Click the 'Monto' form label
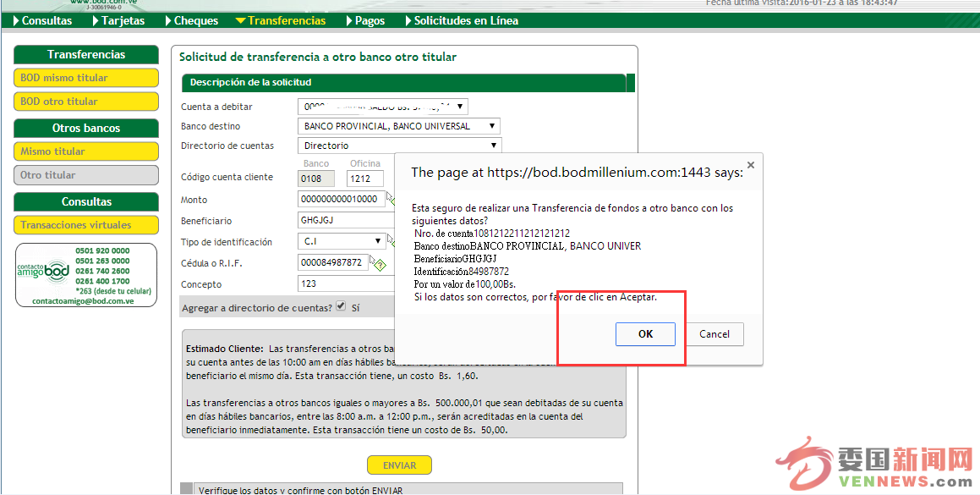 [x=194, y=201]
